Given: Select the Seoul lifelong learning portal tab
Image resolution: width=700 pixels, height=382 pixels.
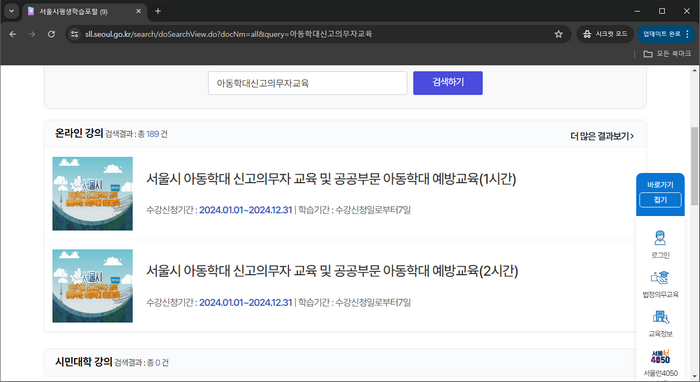Looking at the screenshot, I should coord(84,12).
